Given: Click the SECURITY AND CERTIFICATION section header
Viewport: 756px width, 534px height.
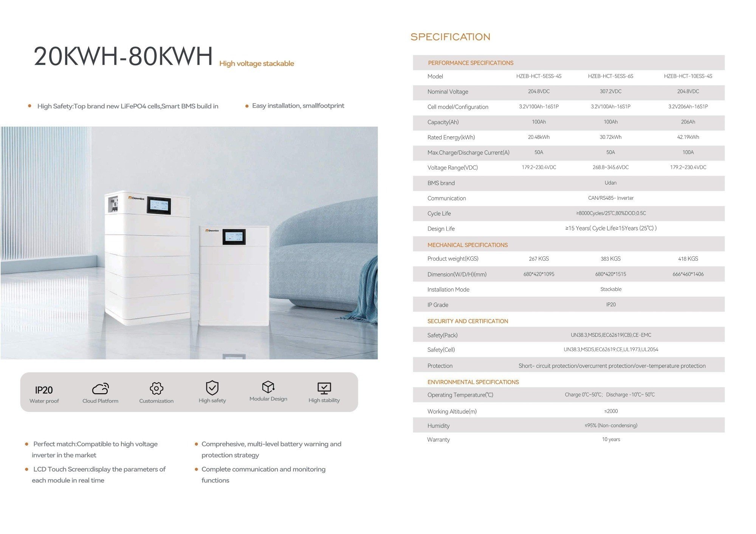Looking at the screenshot, I should (468, 321).
